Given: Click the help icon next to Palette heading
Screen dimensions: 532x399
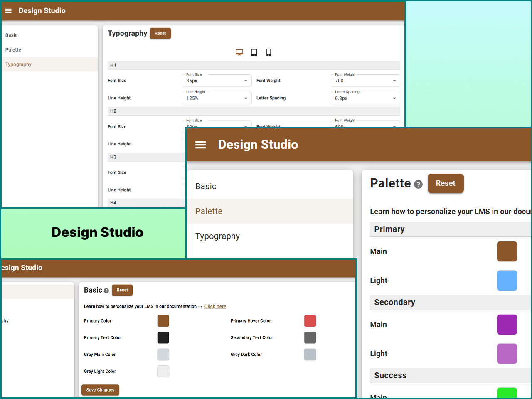Looking at the screenshot, I should click(x=418, y=184).
